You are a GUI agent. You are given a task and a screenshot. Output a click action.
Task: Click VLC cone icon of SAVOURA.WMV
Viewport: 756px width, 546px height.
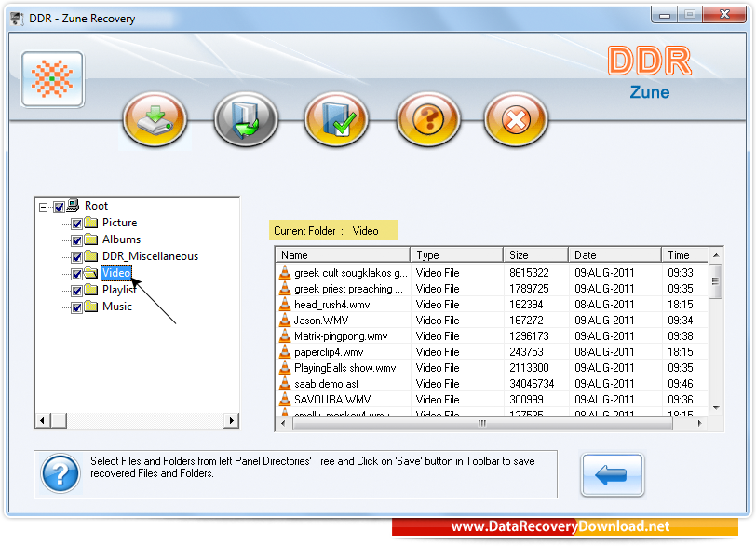click(x=285, y=400)
